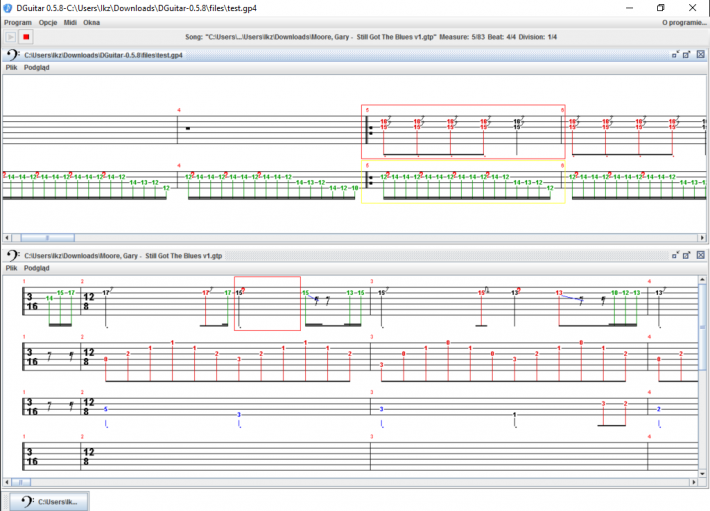Open the Opcje menu

coord(48,23)
